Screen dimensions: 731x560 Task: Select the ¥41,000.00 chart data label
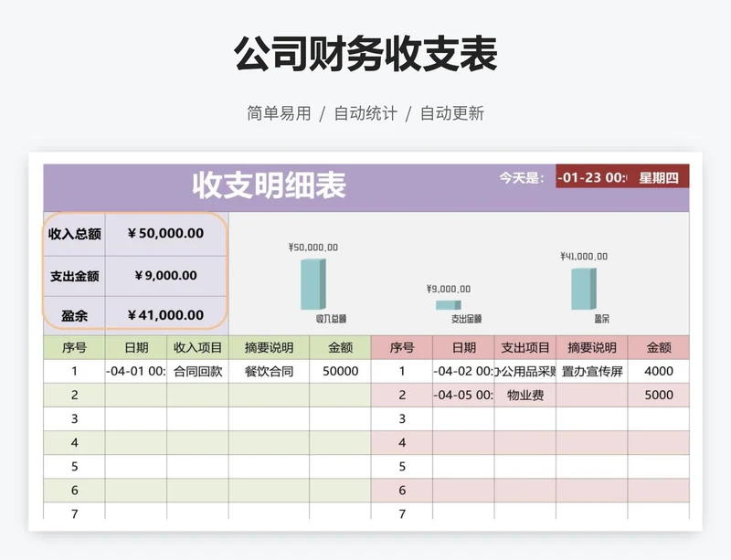[x=584, y=257]
